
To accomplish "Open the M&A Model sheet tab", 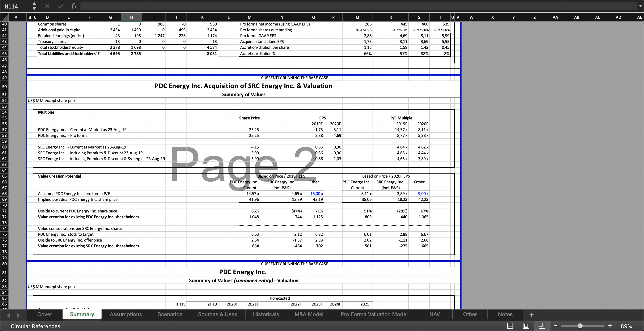I will (x=309, y=314).
